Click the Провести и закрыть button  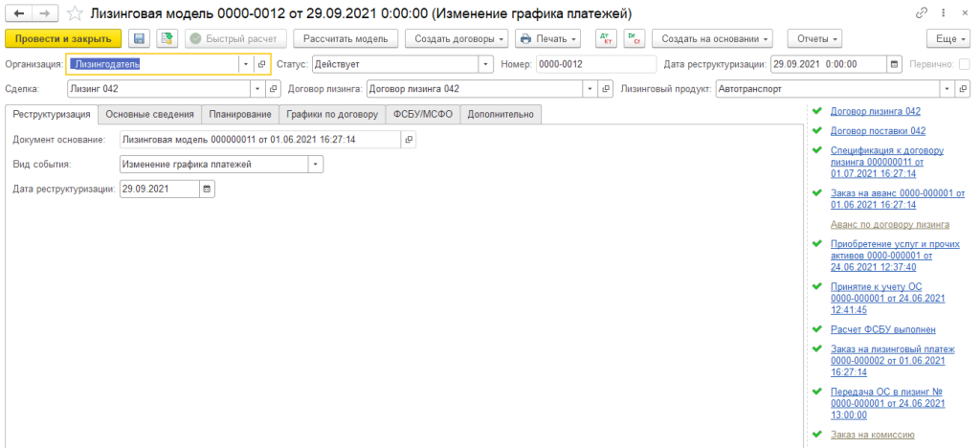[63, 38]
